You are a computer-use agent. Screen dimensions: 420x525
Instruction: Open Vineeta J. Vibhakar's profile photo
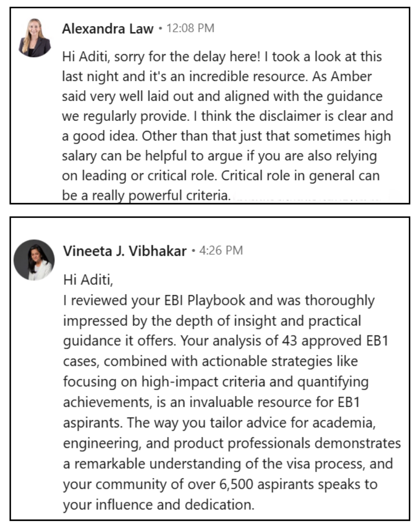34,260
